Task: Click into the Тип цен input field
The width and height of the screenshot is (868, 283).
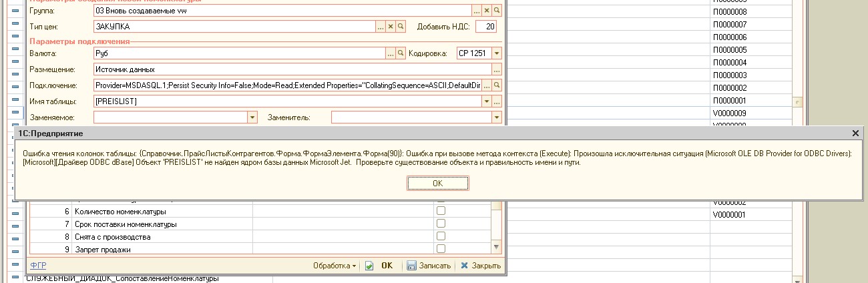Action: click(x=234, y=27)
